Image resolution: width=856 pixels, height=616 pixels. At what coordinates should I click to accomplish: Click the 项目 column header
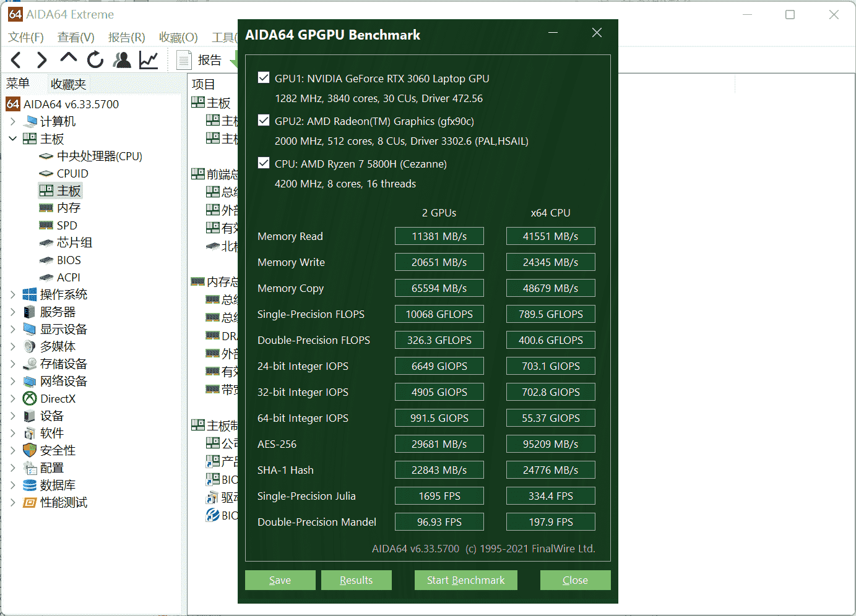pyautogui.click(x=204, y=84)
